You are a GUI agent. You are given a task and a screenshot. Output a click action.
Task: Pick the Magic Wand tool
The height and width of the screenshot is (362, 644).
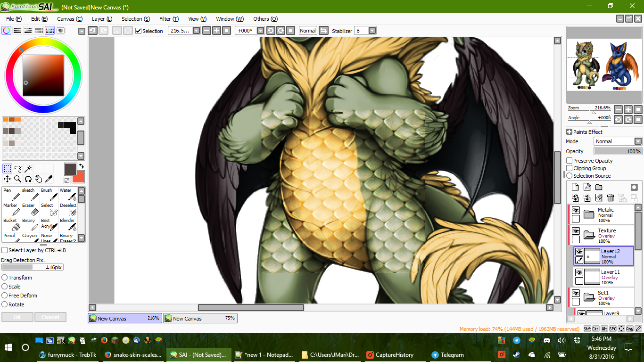click(28, 168)
